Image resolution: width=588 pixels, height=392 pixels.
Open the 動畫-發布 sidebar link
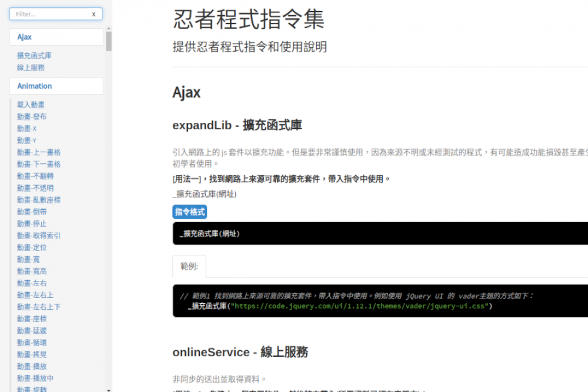coord(32,116)
